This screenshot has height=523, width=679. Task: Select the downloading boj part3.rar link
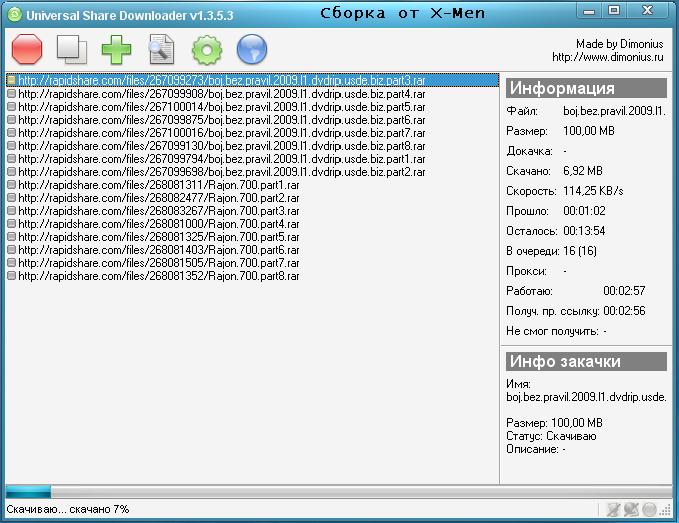tap(252, 80)
